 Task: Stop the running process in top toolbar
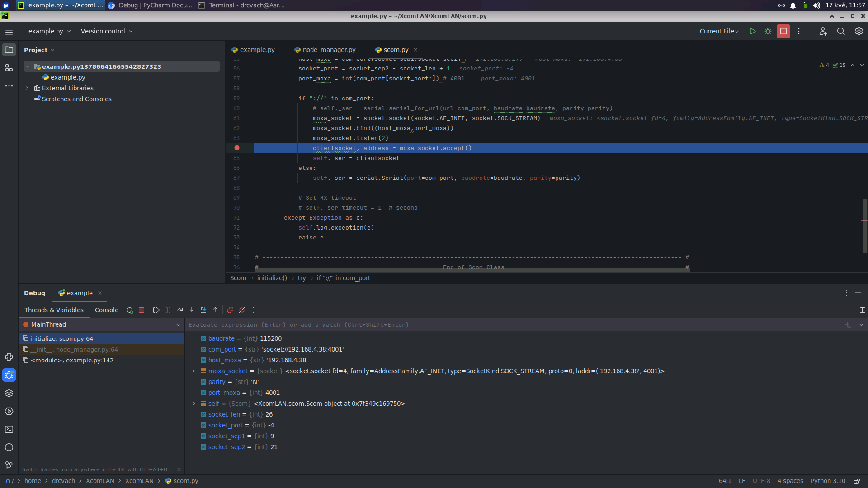pyautogui.click(x=783, y=31)
